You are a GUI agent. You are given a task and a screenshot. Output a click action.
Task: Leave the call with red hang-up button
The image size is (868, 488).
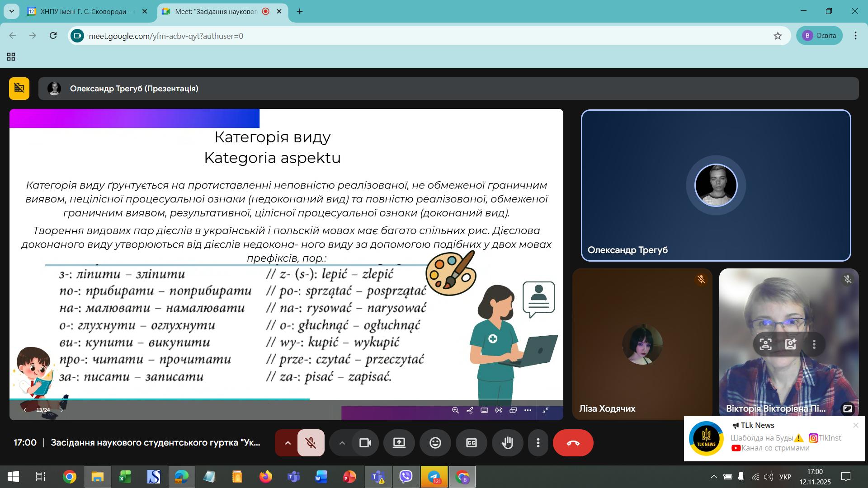[x=573, y=443]
